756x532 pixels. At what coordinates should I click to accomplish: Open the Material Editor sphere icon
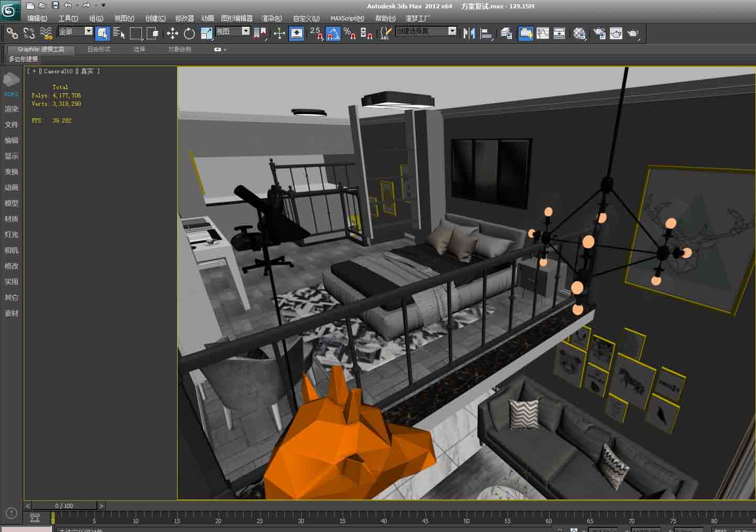pos(579,34)
